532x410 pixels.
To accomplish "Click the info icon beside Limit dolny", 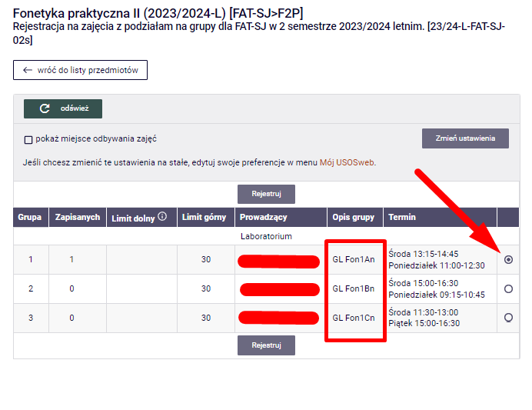I will 162,217.
